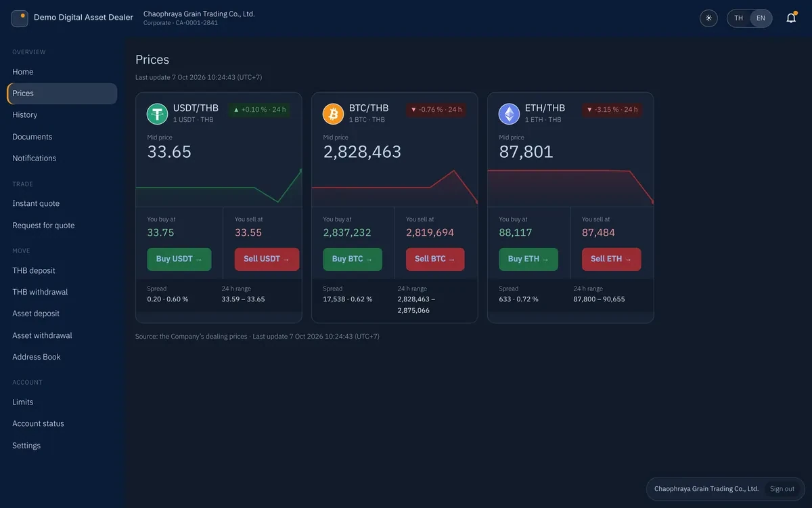Click the Sell USDT button
Screen dimensions: 812x508
coord(267,259)
